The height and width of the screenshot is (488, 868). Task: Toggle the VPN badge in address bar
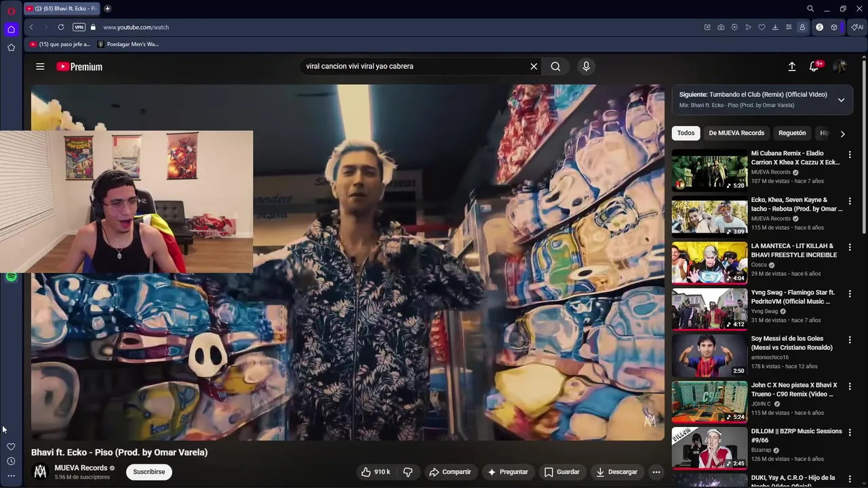pos(79,27)
